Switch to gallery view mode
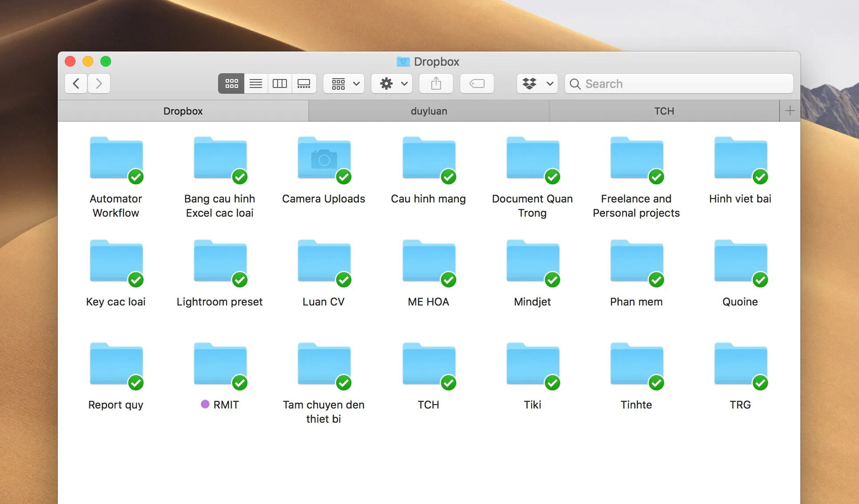 [304, 83]
